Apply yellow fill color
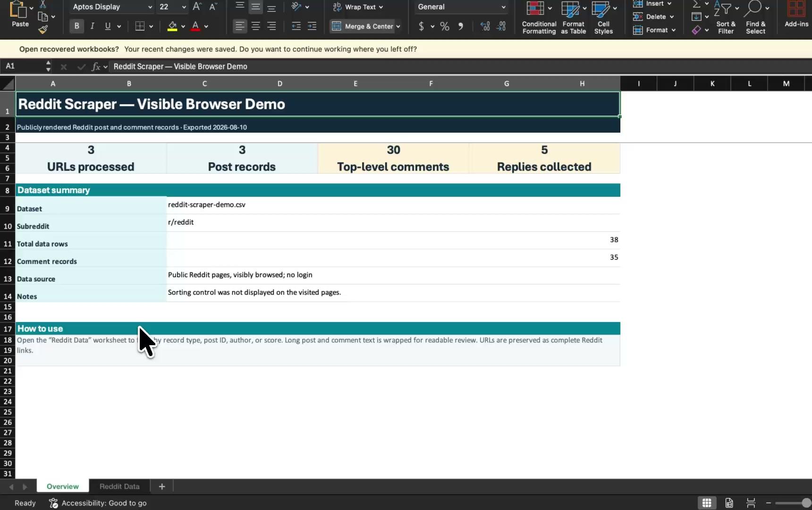 (x=172, y=26)
